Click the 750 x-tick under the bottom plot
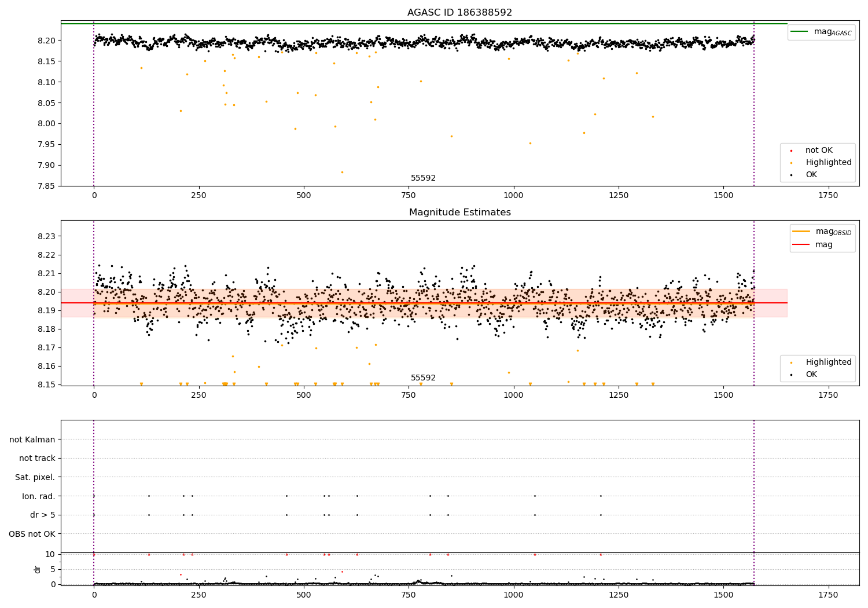 pyautogui.click(x=409, y=595)
